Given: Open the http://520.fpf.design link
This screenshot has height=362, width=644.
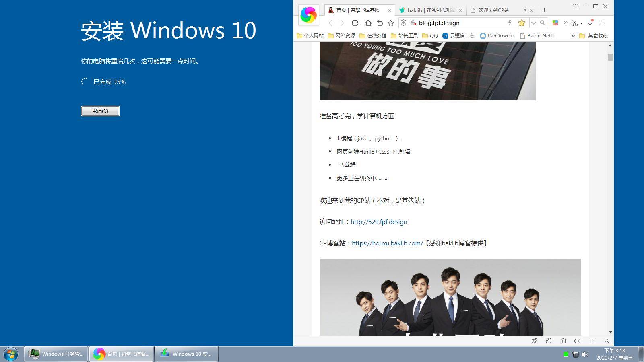Looking at the screenshot, I should click(x=379, y=222).
